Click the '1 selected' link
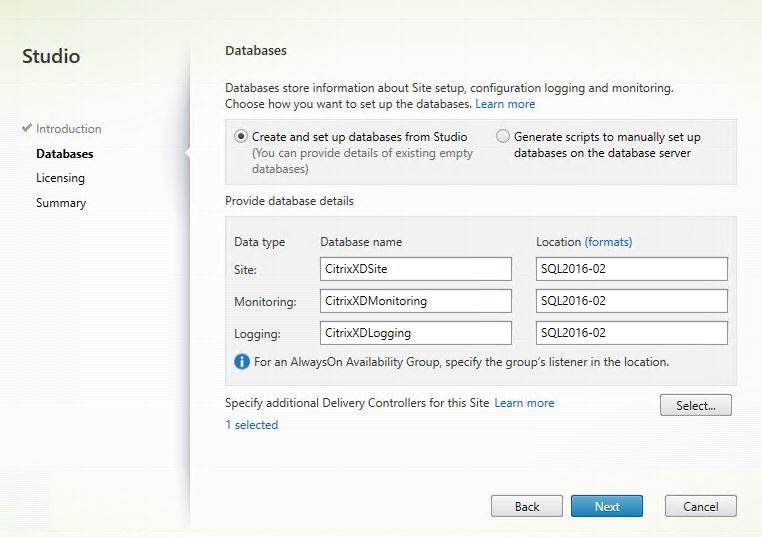The width and height of the screenshot is (762, 537). pyautogui.click(x=252, y=425)
